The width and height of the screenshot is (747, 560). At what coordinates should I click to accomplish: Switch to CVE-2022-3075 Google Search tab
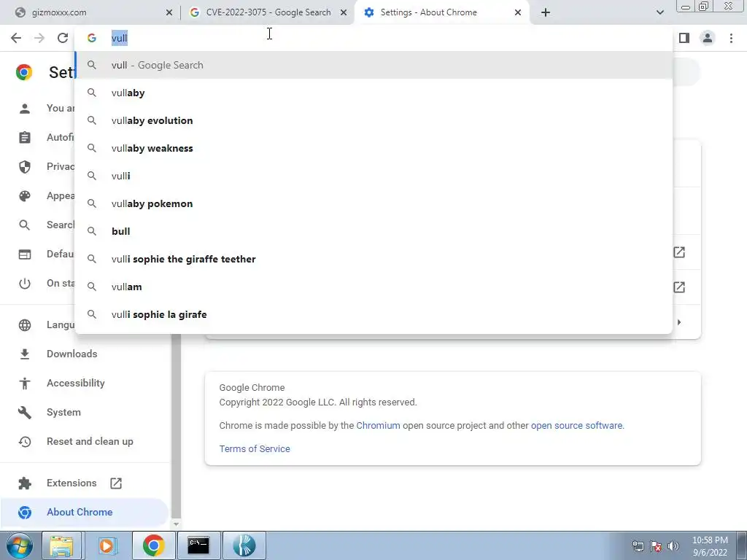click(268, 12)
